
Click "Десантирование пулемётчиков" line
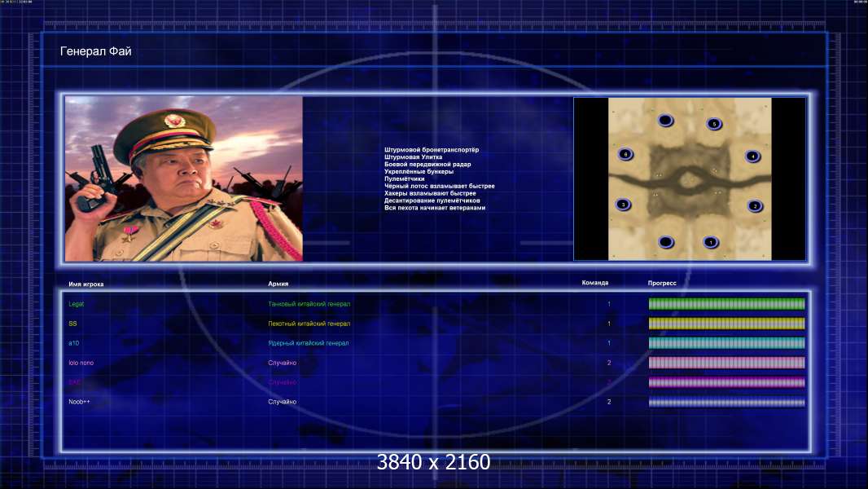tap(432, 200)
